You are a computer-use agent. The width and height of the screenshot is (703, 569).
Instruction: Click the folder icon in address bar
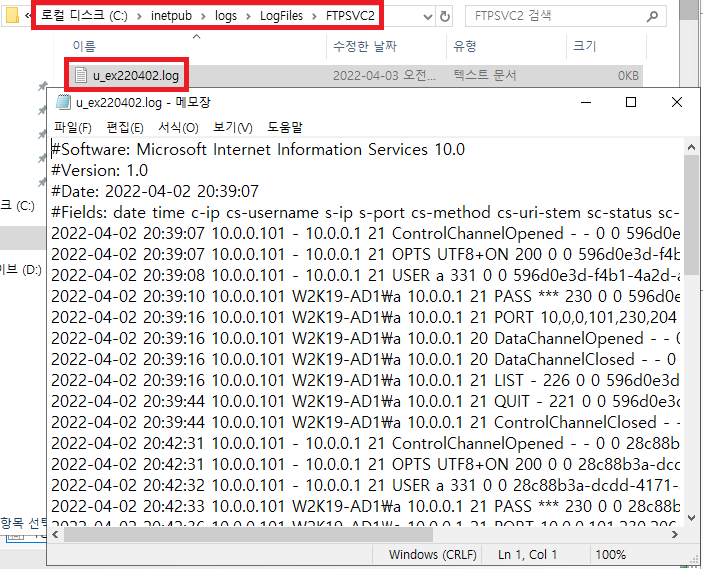[x=12, y=16]
